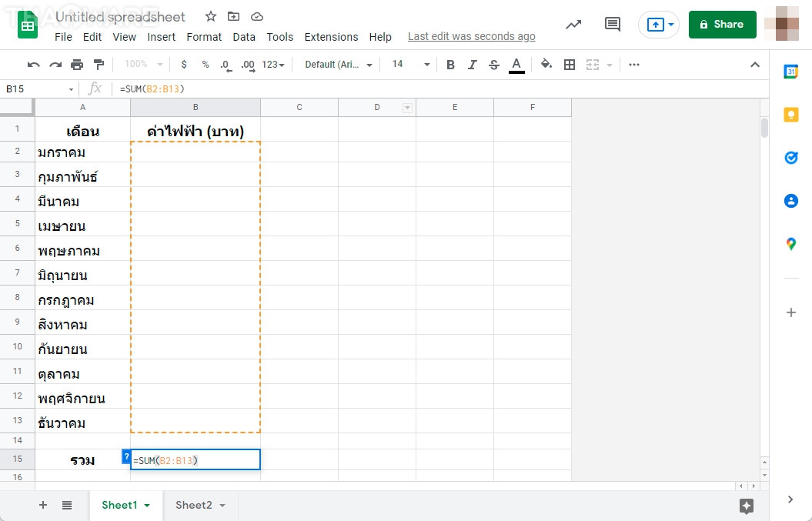This screenshot has width=812, height=521.
Task: Open Google Calendar in the side panel
Action: pyautogui.click(x=790, y=72)
